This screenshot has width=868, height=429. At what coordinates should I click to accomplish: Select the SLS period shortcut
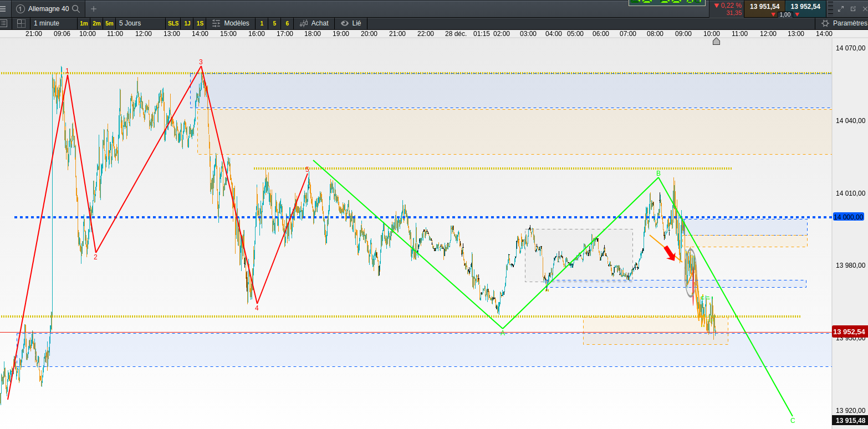coord(173,23)
